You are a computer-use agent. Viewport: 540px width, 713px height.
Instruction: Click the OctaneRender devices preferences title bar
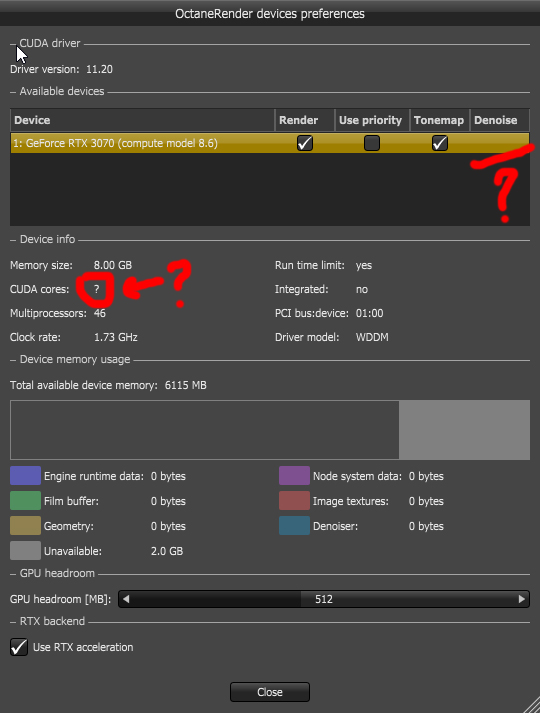tap(270, 14)
